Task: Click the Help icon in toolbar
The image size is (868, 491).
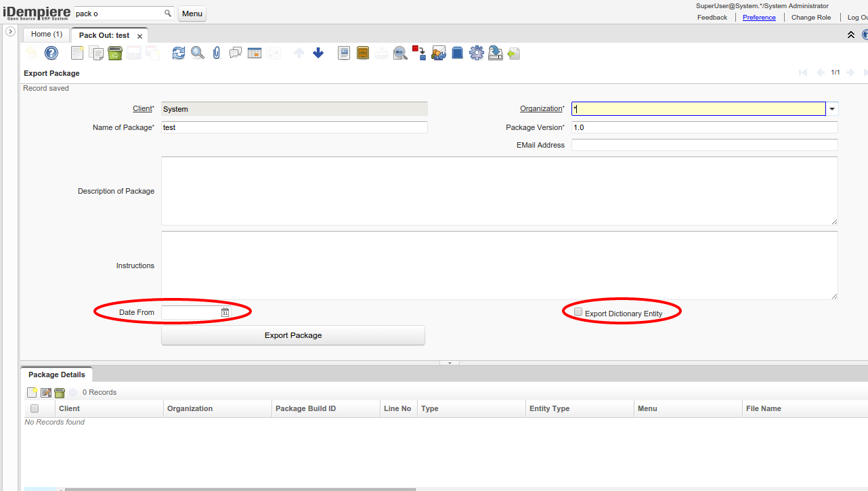Action: tap(51, 53)
